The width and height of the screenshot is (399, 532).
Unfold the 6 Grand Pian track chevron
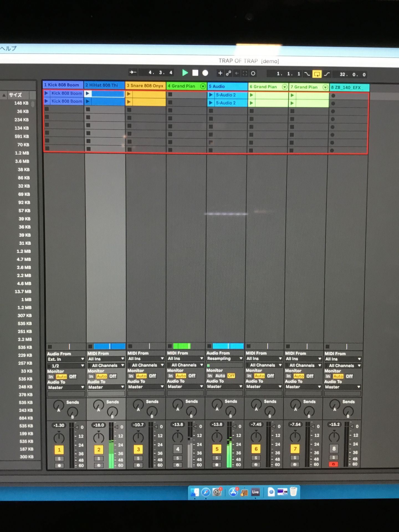285,87
